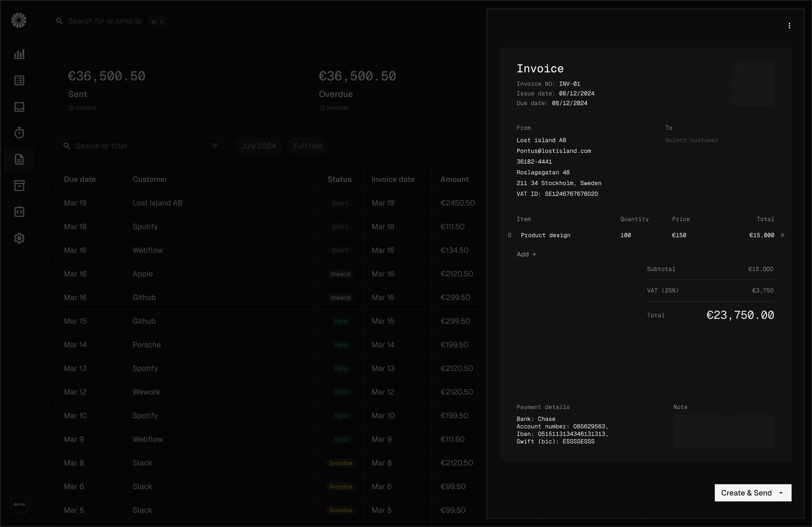Edit the quantity value 100
The height and width of the screenshot is (527, 812).
[x=625, y=235]
